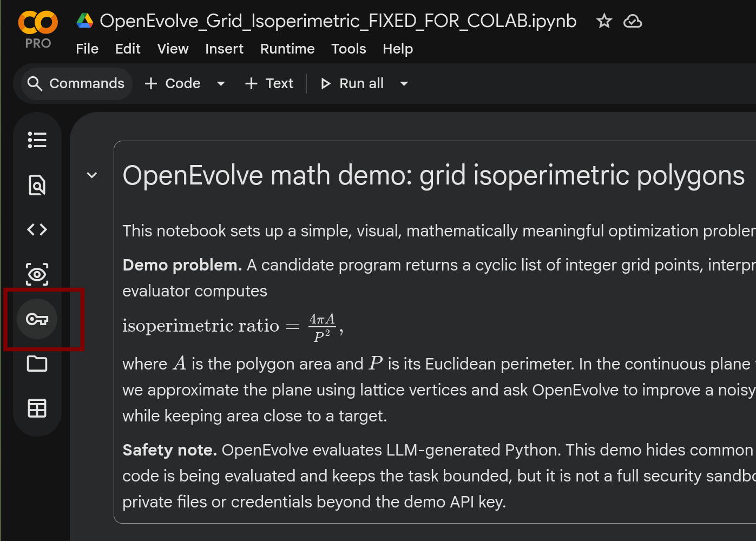Screen dimensions: 756x541
Task: Open the Files folder panel
Action: (37, 364)
